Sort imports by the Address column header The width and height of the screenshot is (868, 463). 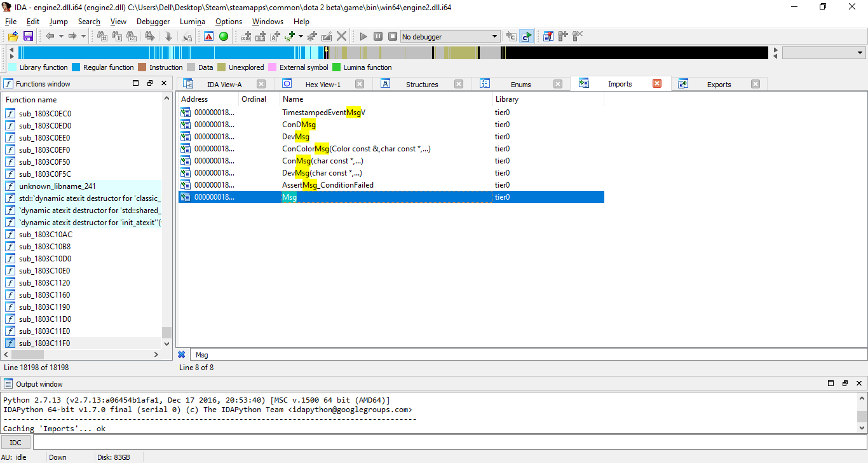(x=207, y=99)
